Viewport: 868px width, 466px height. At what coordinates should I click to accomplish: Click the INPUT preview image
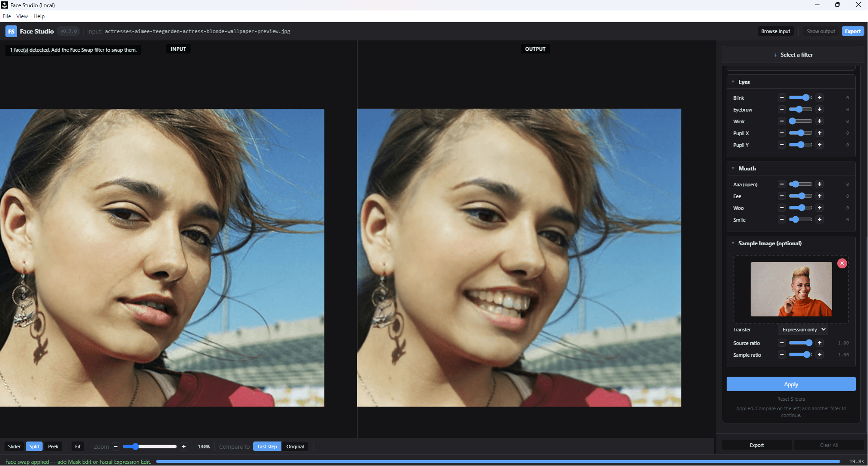tap(162, 257)
